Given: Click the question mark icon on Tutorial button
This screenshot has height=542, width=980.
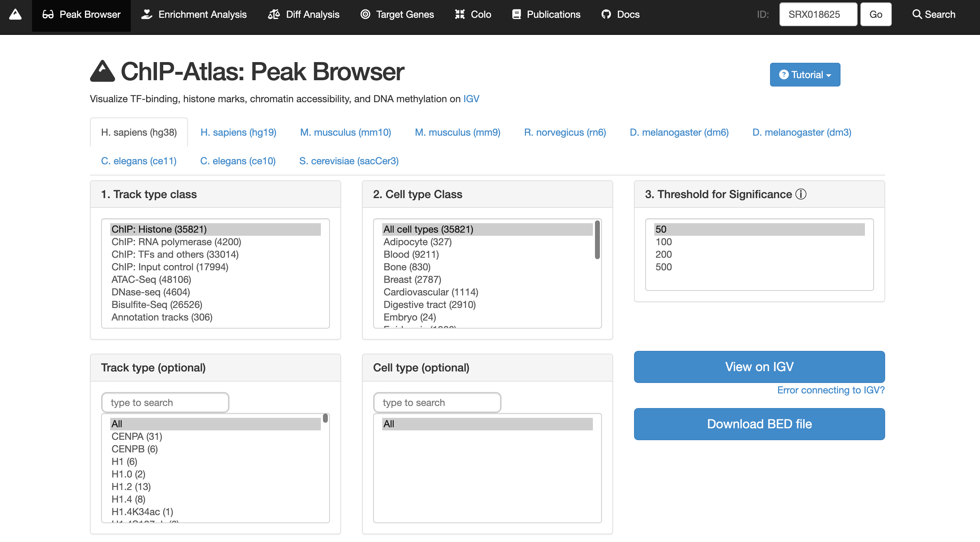Looking at the screenshot, I should [x=783, y=75].
